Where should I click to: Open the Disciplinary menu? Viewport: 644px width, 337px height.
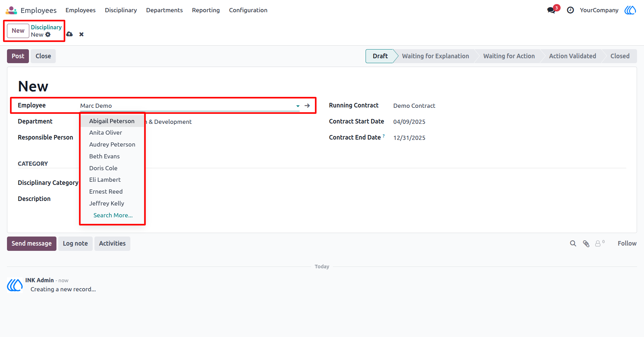point(121,10)
